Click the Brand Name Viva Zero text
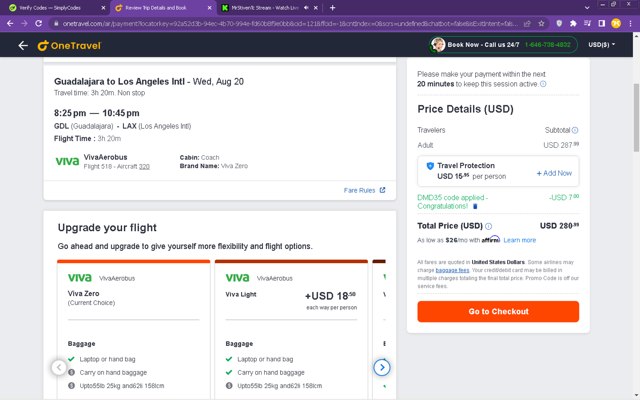Image resolution: width=640 pixels, height=400 pixels. [x=213, y=166]
